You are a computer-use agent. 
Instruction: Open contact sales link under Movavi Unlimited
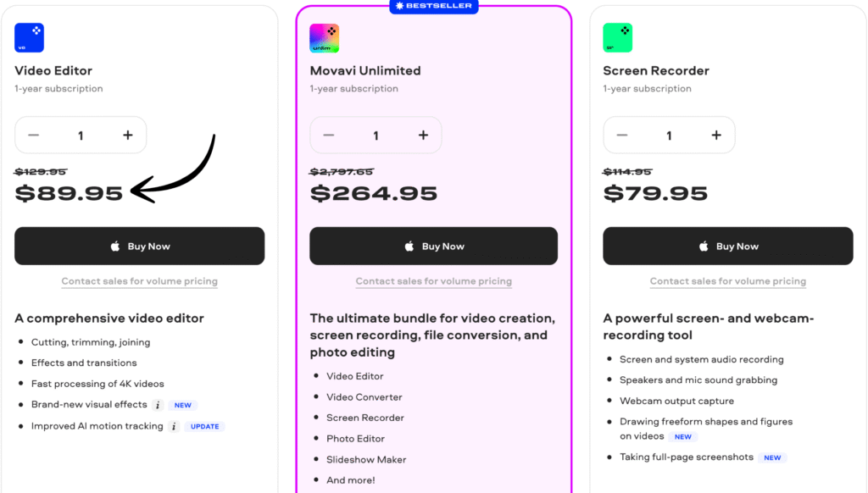(433, 280)
